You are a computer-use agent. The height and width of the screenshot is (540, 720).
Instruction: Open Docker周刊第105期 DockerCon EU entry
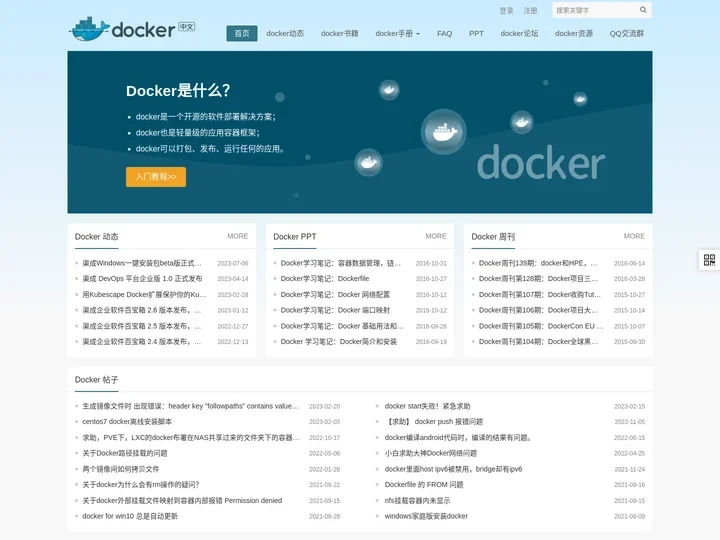pyautogui.click(x=541, y=326)
